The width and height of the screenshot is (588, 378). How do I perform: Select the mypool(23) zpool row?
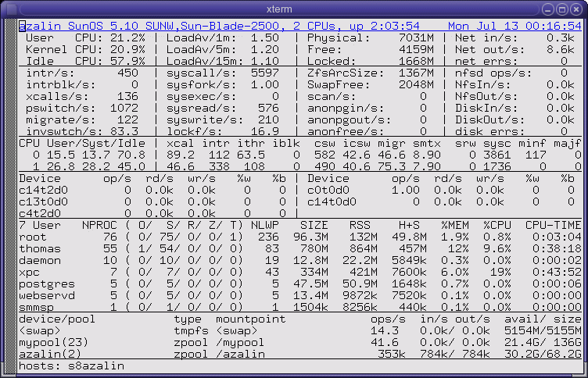click(300, 342)
